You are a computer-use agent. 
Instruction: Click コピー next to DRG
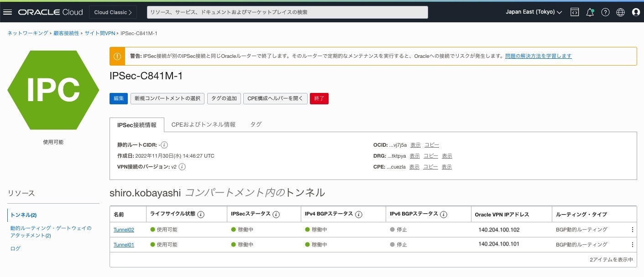(x=431, y=156)
